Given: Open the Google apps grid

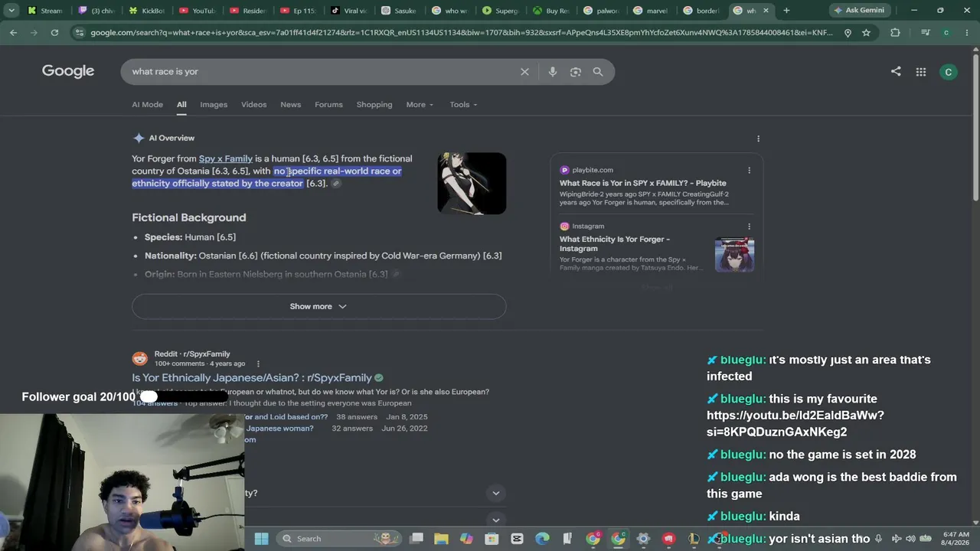Looking at the screenshot, I should pos(921,72).
